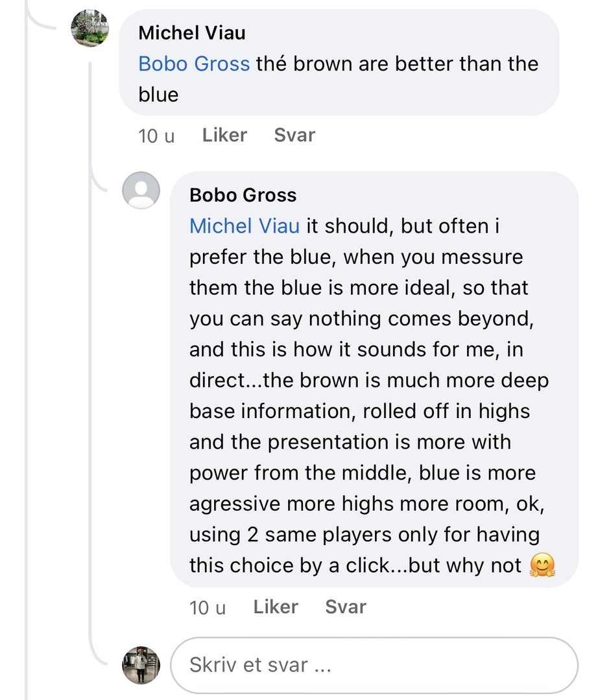Tap your own avatar beside reply field

coord(141,664)
